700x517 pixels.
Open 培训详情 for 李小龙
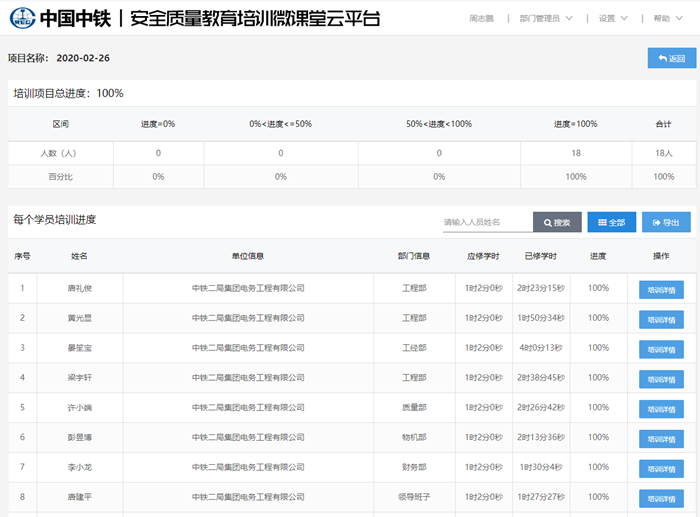click(x=660, y=467)
